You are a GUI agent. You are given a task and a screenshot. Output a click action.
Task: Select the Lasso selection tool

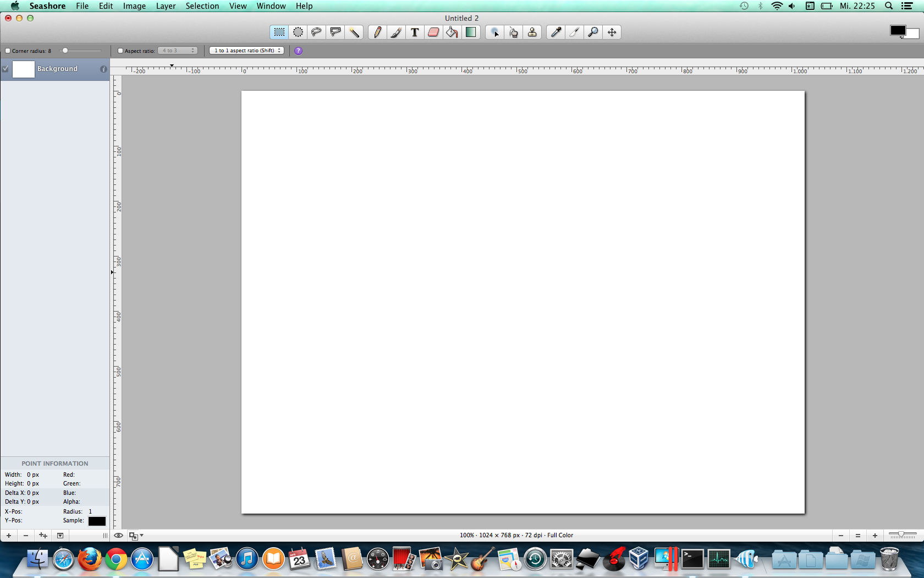point(316,32)
